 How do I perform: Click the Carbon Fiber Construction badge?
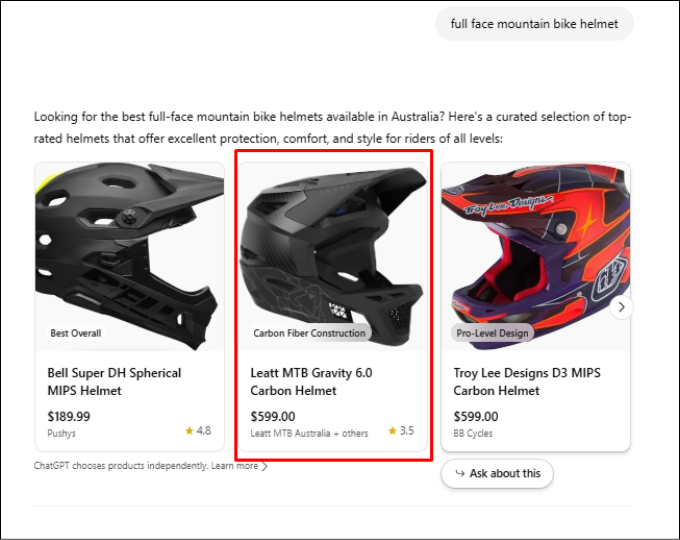click(x=309, y=333)
